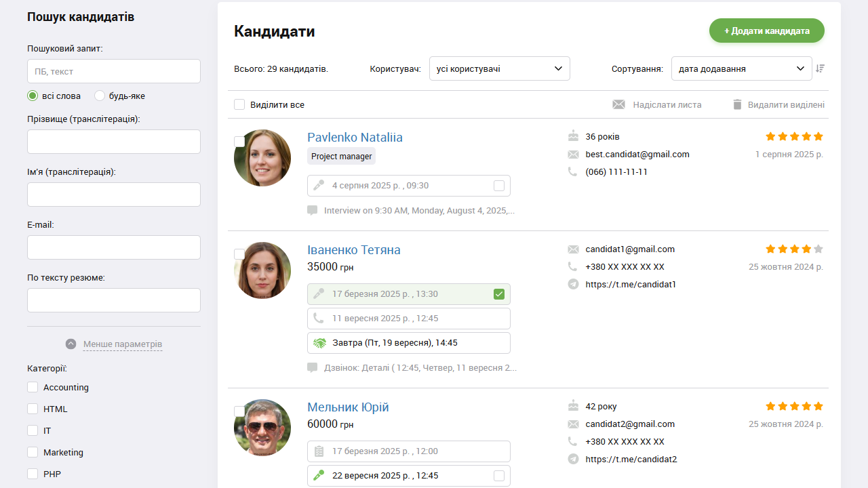
Task: Click the fifth rating star for Іваненко Тетяна
Action: pos(818,249)
